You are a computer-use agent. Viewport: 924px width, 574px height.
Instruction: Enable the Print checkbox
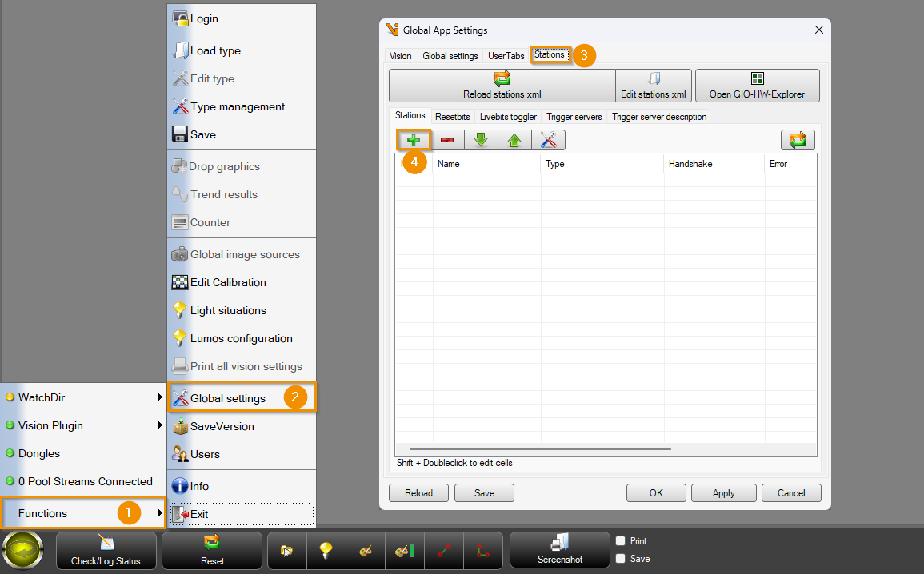coord(621,541)
